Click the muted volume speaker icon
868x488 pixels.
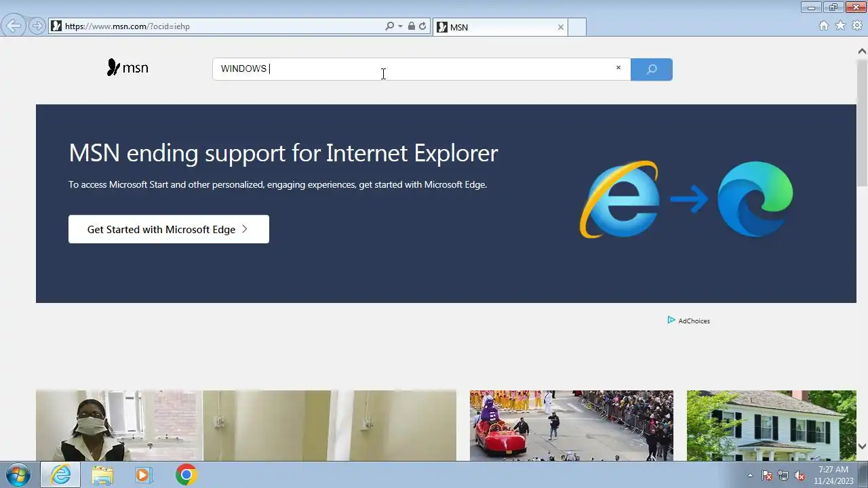coord(800,475)
